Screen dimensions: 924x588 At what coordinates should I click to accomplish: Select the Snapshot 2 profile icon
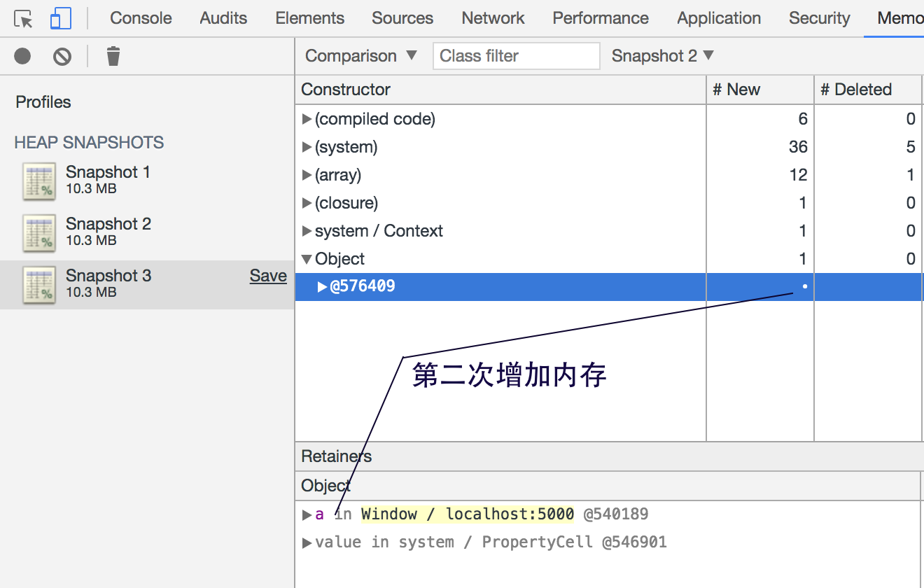point(39,233)
